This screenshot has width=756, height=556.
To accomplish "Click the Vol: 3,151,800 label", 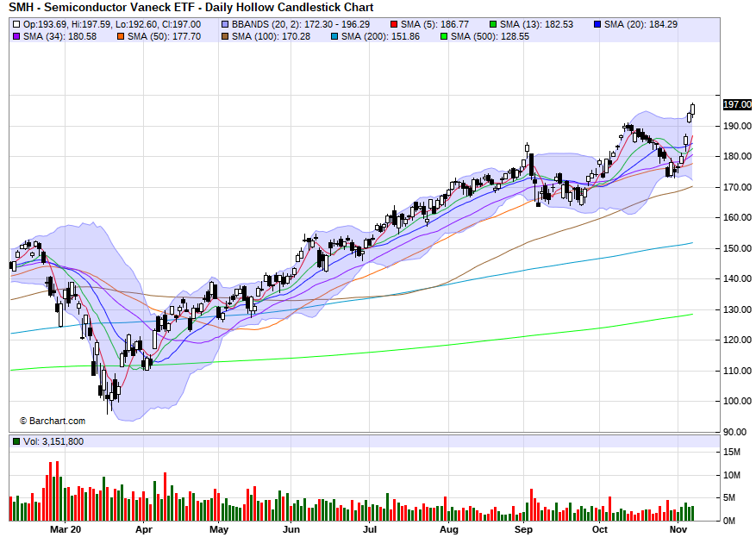I will 53,441.
